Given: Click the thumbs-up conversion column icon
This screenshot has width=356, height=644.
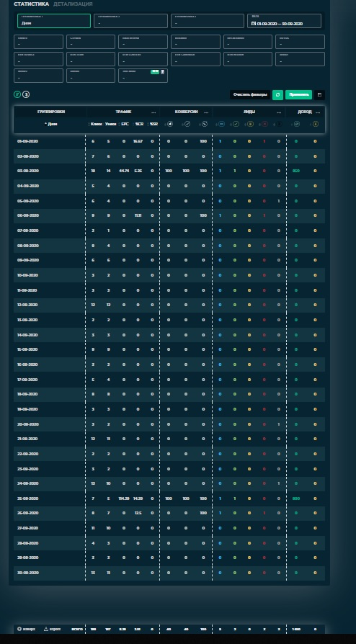Looking at the screenshot, I should click(x=170, y=124).
